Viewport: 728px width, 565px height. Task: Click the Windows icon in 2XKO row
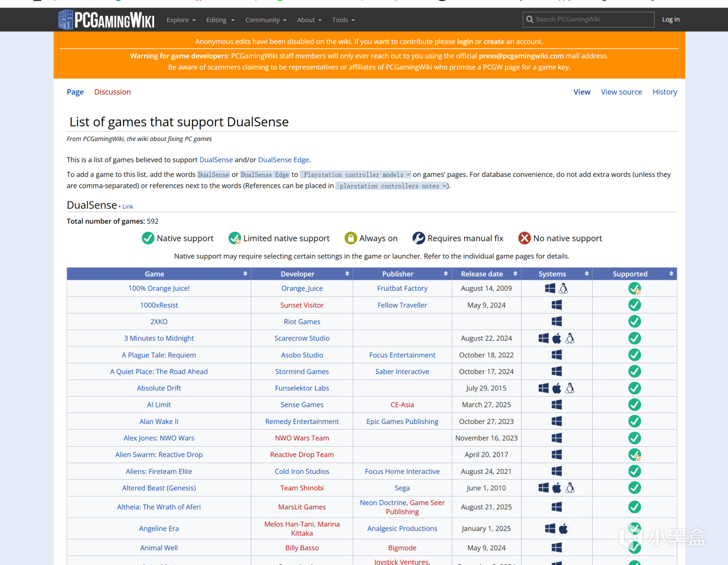pyautogui.click(x=557, y=321)
